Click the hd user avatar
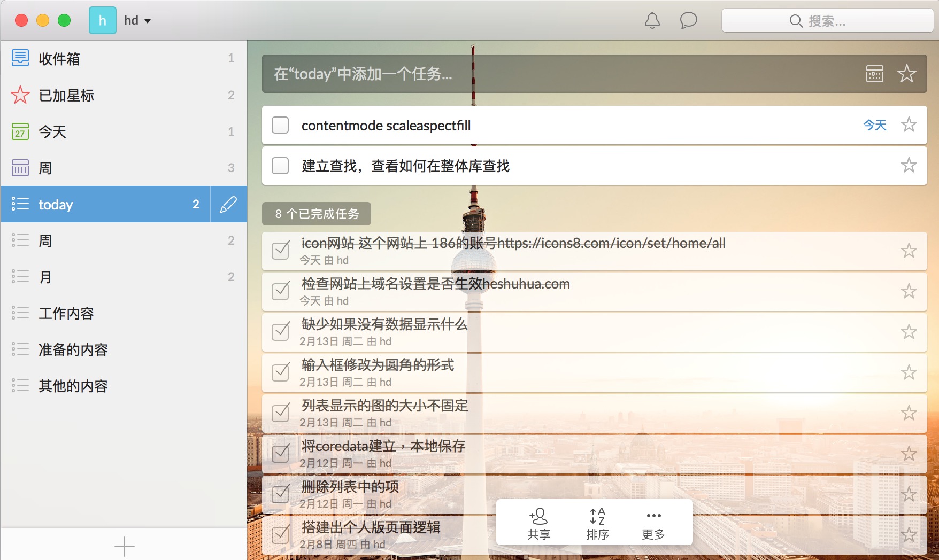939x560 pixels. coord(103,21)
